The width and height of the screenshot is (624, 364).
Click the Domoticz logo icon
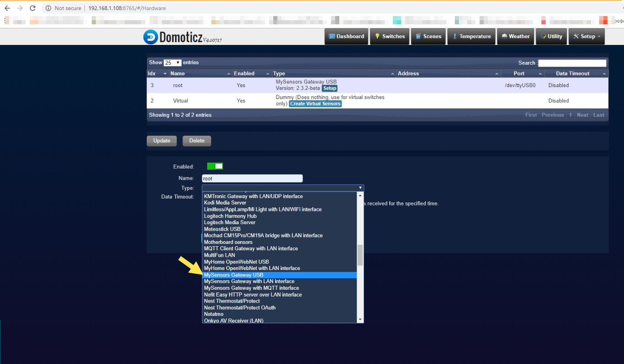150,37
